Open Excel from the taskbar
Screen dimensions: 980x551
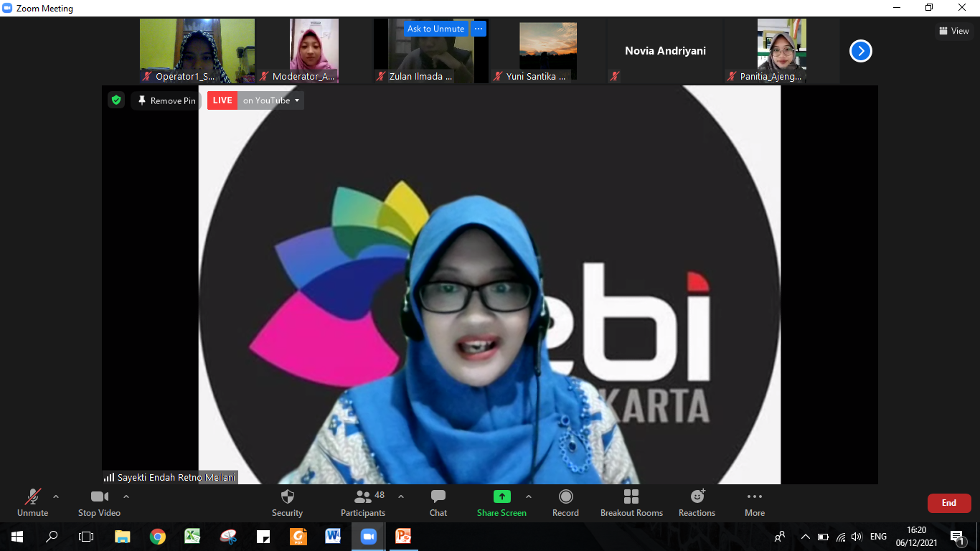tap(193, 537)
